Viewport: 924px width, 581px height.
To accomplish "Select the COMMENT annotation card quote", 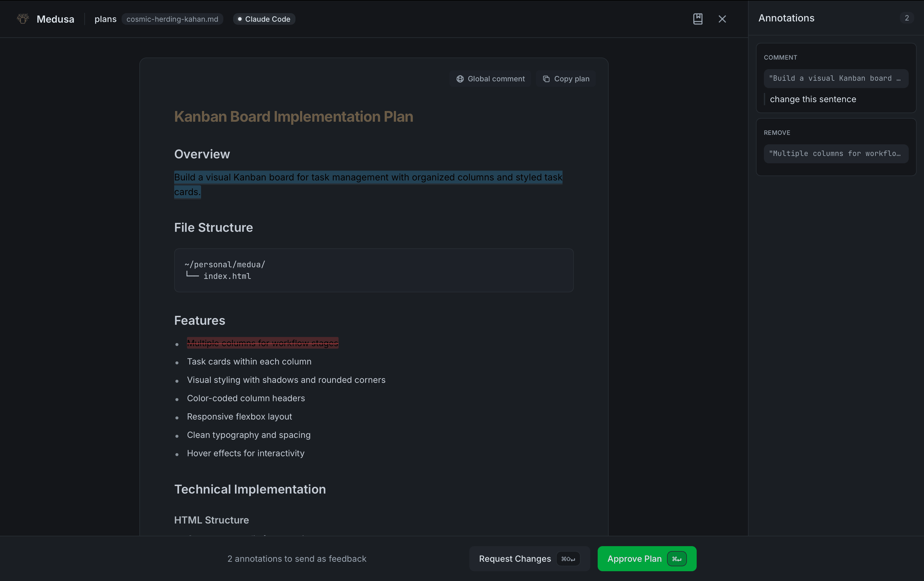I will [x=836, y=78].
